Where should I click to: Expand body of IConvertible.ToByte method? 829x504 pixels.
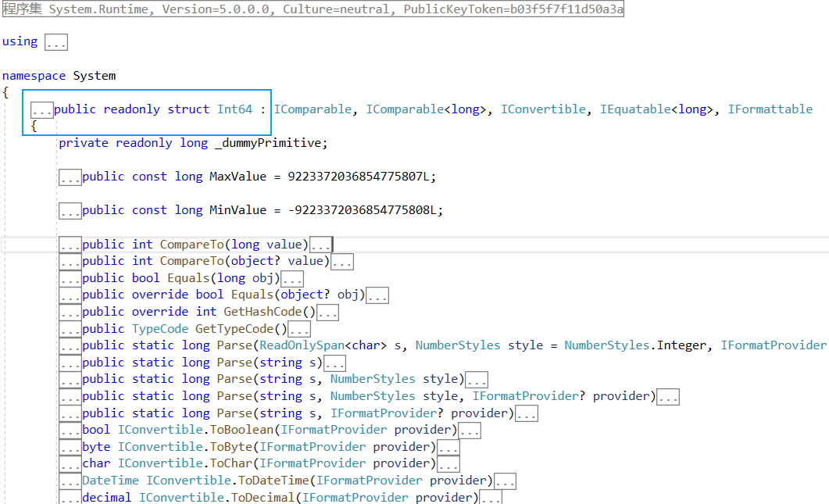tap(448, 448)
